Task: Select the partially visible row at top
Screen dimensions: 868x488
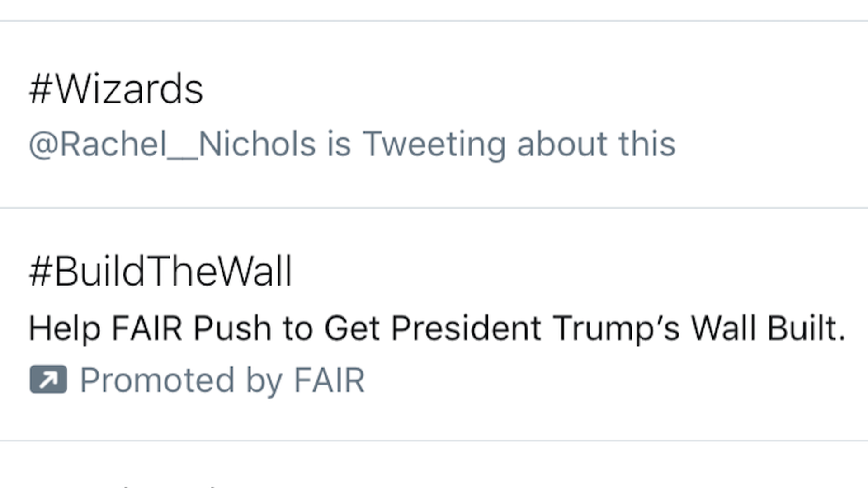Action: (x=434, y=10)
